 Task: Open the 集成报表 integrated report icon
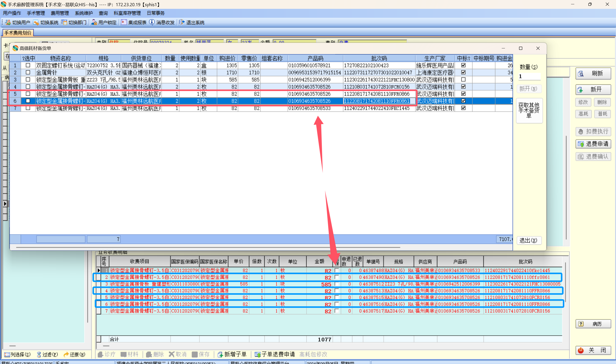124,22
